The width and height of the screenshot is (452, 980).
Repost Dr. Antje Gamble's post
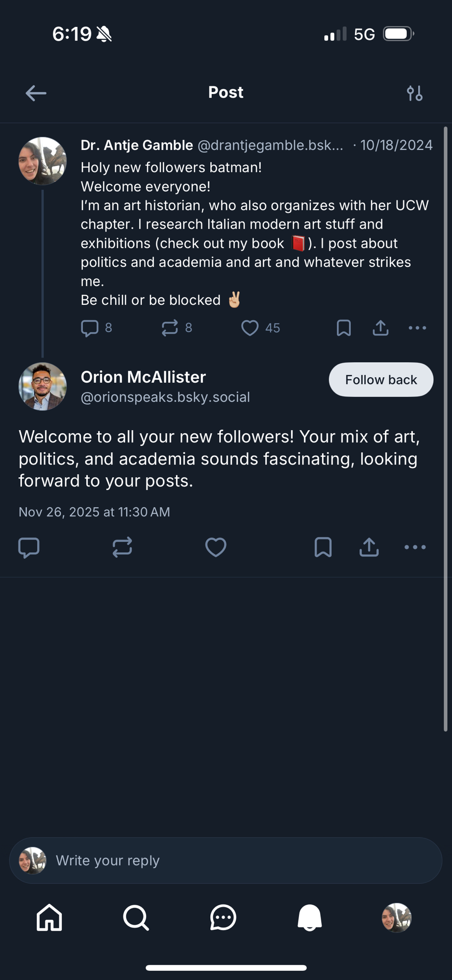pos(170,328)
